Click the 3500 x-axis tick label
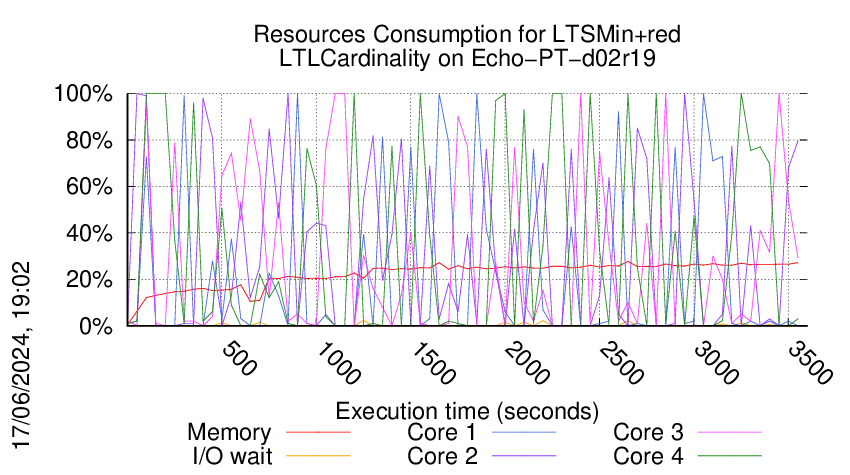850x475 pixels. (810, 363)
